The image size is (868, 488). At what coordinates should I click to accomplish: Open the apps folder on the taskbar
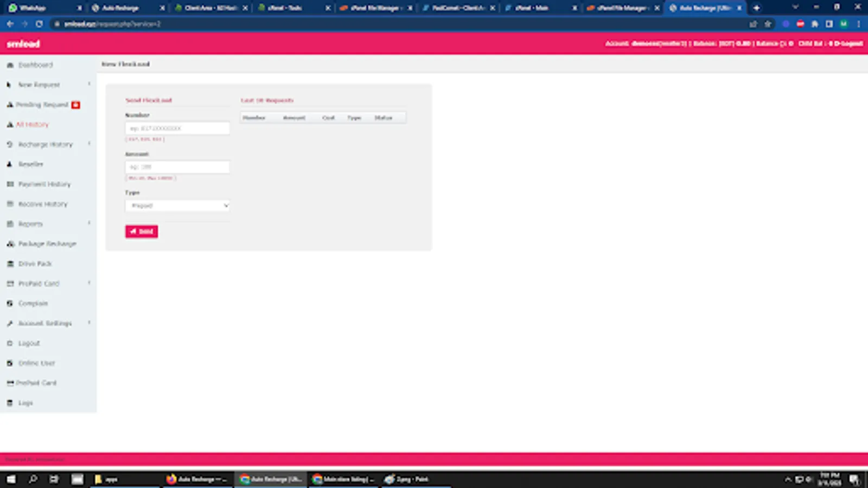click(x=125, y=479)
